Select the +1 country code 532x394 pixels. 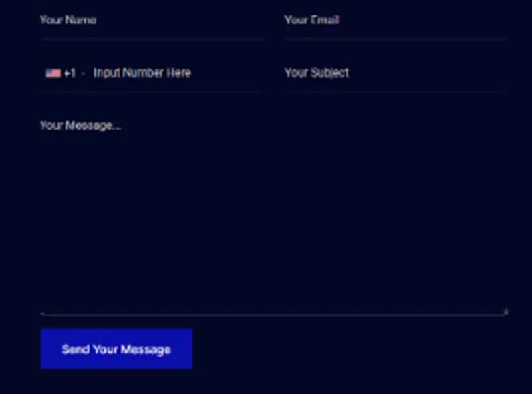pyautogui.click(x=70, y=73)
